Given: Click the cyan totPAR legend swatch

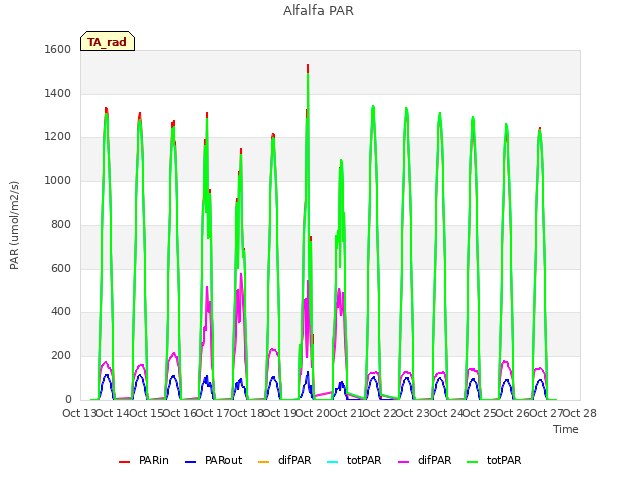Looking at the screenshot, I should (x=333, y=461).
